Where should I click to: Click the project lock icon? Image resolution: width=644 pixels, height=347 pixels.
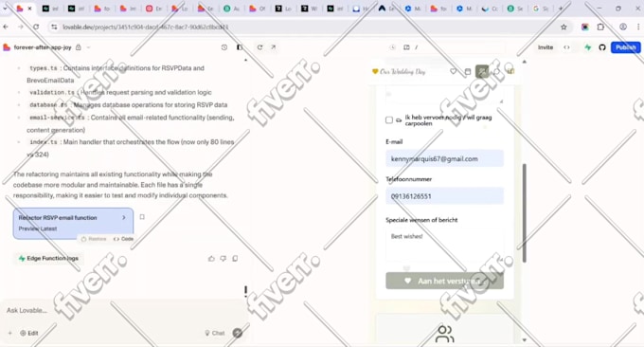[79, 47]
